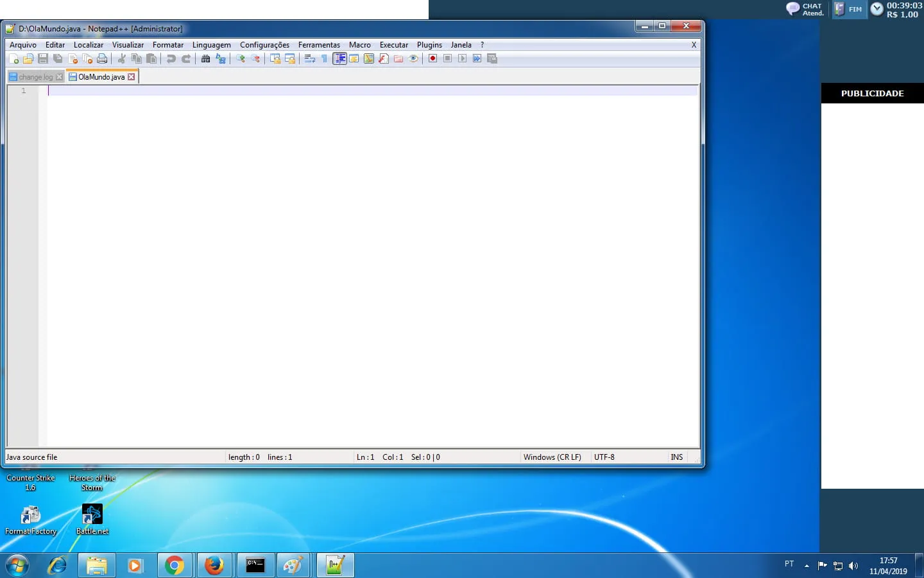The height and width of the screenshot is (578, 924).
Task: Click the Zoom in toolbar icon
Action: 241,58
